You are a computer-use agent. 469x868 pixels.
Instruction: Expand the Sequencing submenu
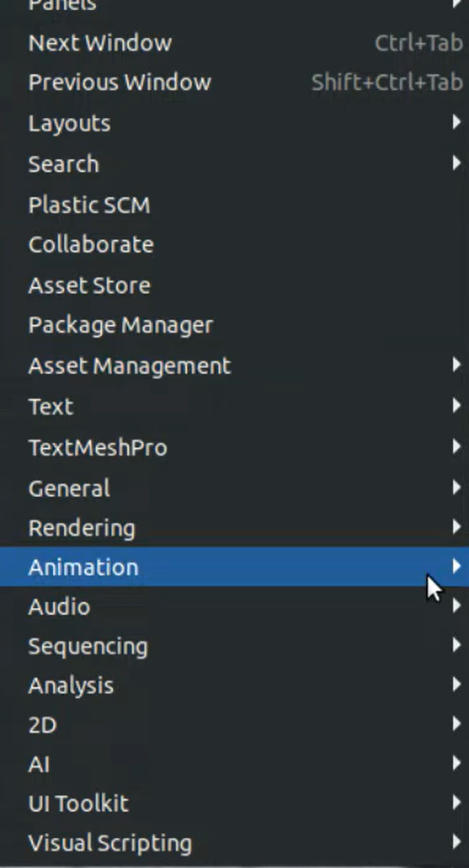coord(87,646)
